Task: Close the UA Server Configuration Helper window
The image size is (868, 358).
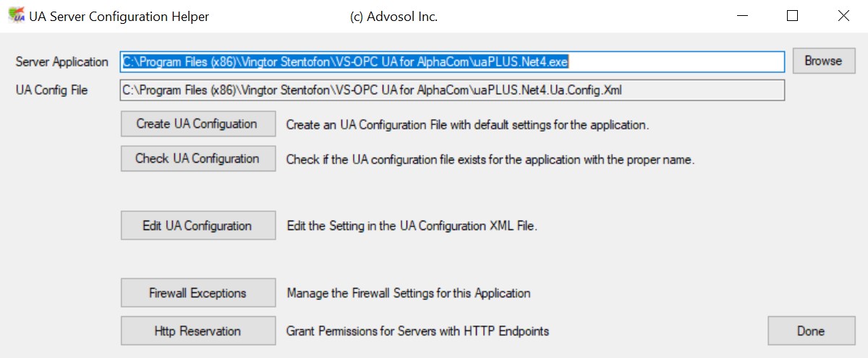Action: (x=843, y=16)
